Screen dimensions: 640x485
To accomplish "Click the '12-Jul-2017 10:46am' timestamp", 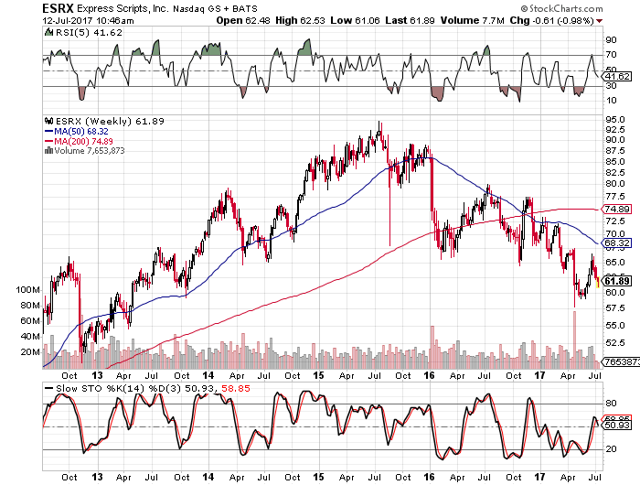I will pyautogui.click(x=88, y=20).
